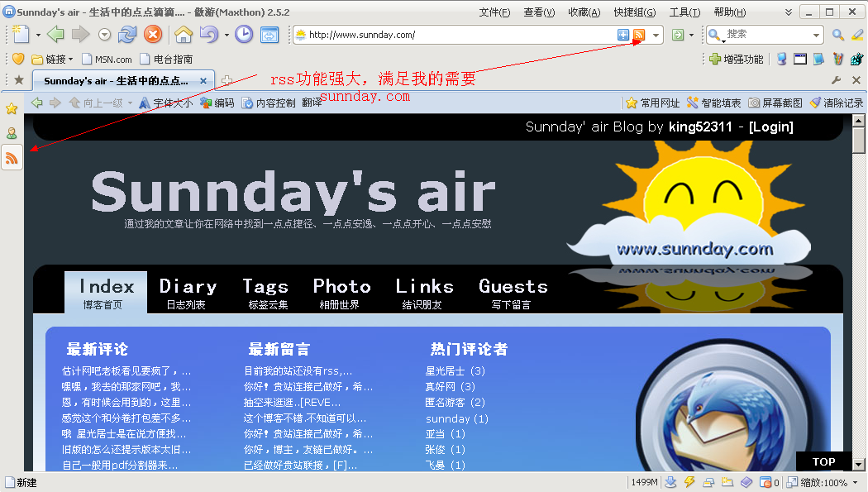Image resolution: width=868 pixels, height=492 pixels.
Task: Click the [Login] link in blog header
Action: click(x=771, y=127)
